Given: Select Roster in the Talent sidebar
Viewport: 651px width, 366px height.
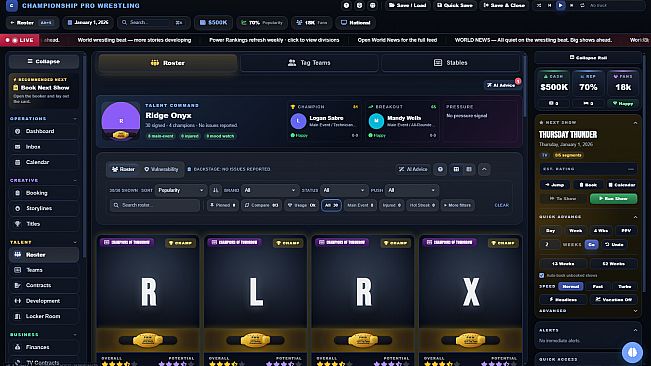Looking at the screenshot, I should pos(44,255).
